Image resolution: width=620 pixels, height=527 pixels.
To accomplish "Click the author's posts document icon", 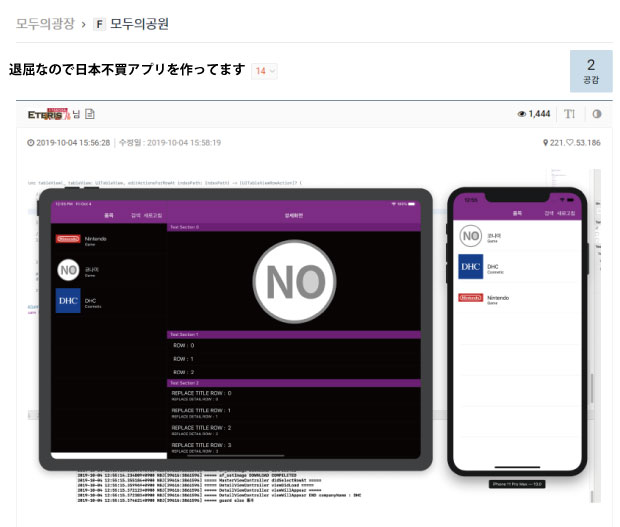I will click(x=90, y=114).
